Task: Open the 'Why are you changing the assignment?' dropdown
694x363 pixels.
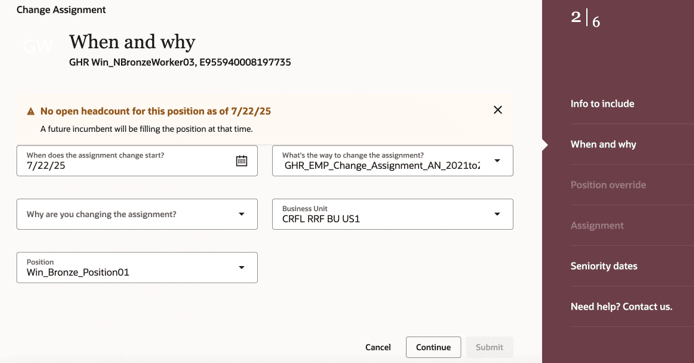Action: (x=137, y=214)
